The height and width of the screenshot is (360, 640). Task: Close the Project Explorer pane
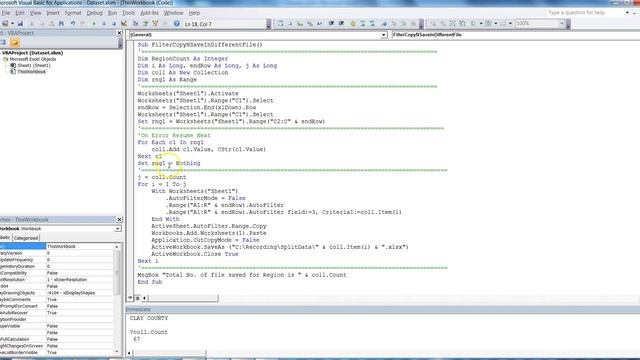(x=119, y=33)
